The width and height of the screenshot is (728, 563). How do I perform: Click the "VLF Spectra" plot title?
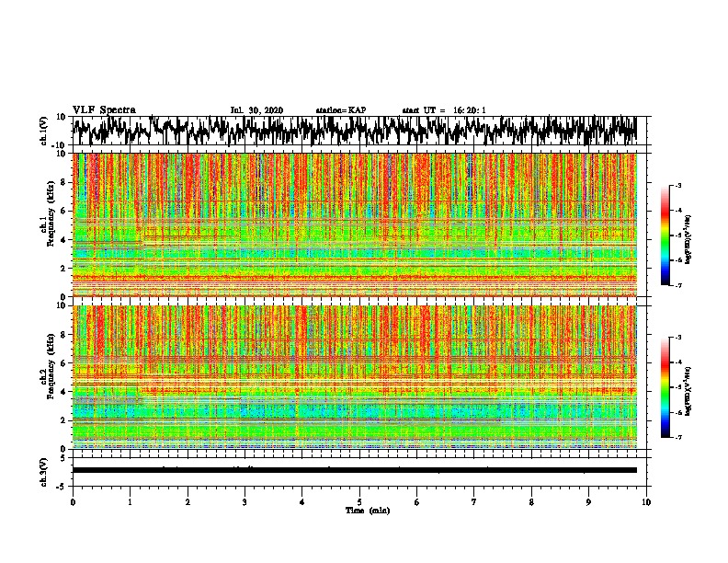(104, 109)
